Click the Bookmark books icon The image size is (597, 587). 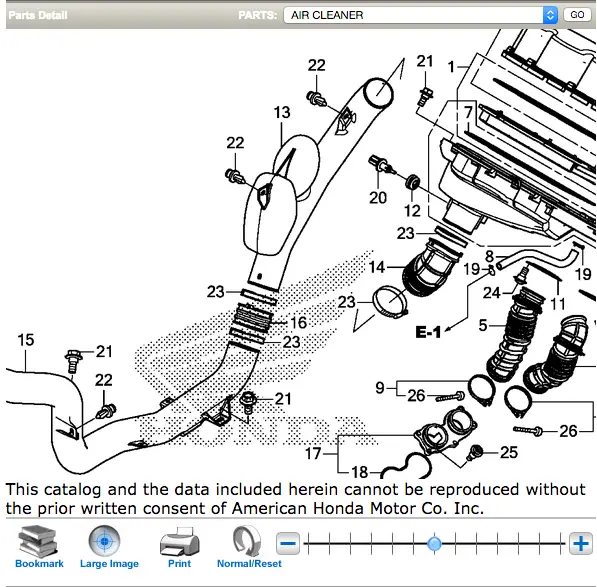point(38,541)
